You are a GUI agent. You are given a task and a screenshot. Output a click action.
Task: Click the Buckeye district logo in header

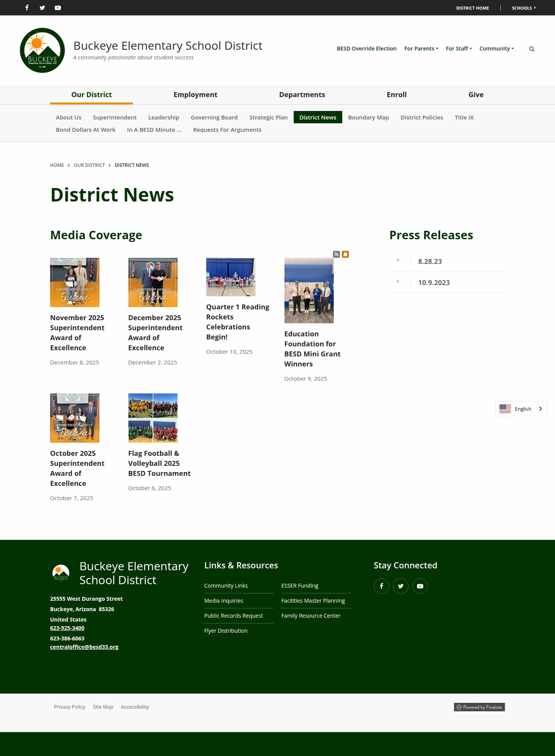42,50
